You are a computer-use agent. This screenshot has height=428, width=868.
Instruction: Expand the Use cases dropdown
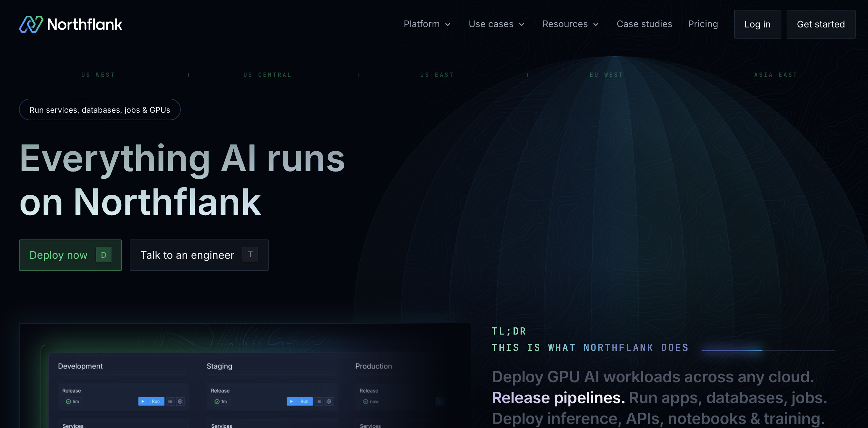point(496,24)
